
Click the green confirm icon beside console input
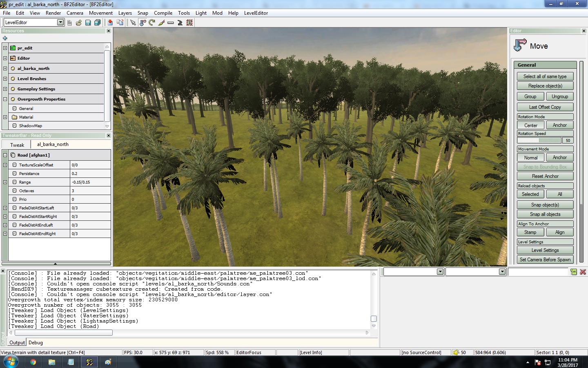(x=574, y=272)
